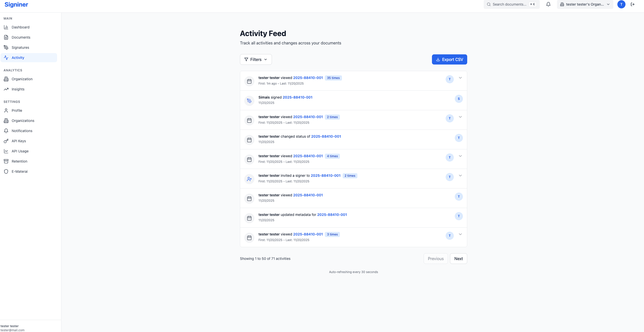Click the user avatar in the top bar
The height and width of the screenshot is (332, 644).
pos(621,4)
